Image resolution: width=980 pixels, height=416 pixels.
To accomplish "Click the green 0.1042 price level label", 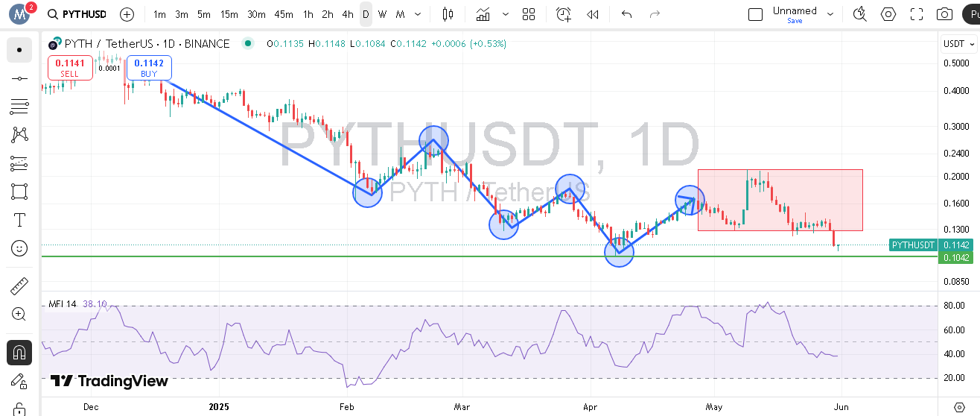I will coord(955,258).
